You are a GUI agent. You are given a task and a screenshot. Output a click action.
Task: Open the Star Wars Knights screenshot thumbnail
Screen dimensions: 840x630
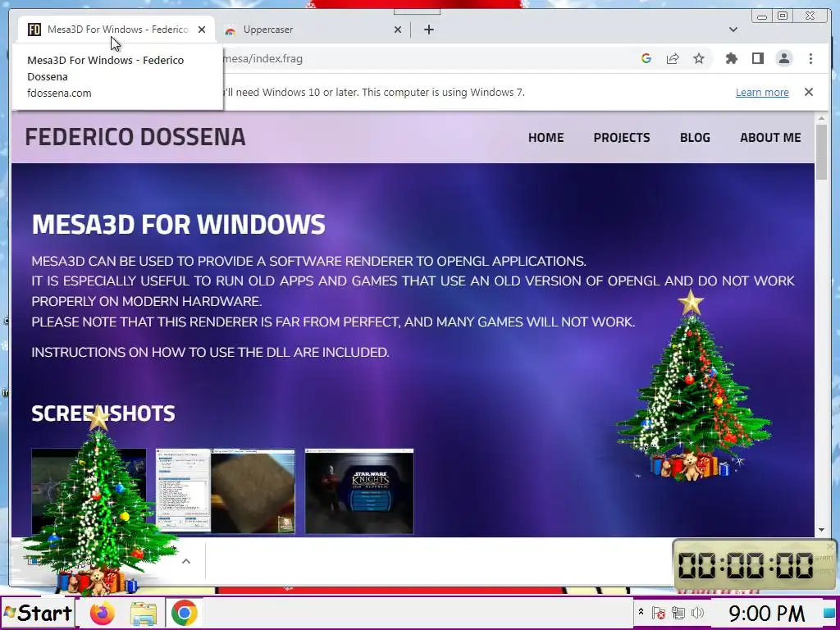click(359, 491)
